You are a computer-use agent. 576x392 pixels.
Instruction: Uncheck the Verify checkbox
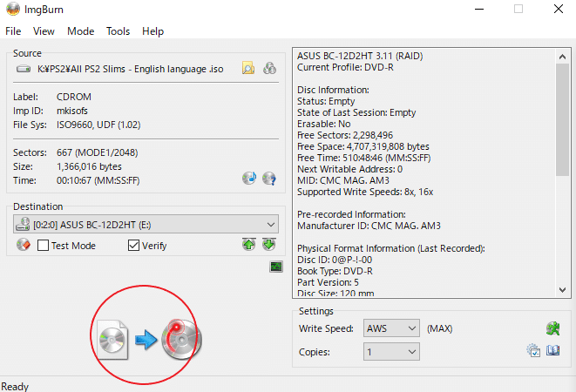click(x=133, y=245)
